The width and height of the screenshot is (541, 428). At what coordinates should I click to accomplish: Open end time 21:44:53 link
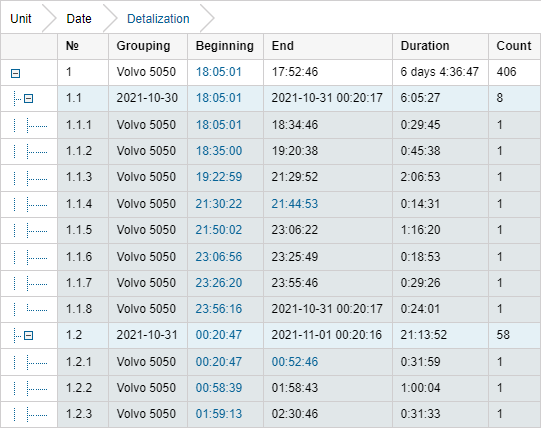coord(295,204)
